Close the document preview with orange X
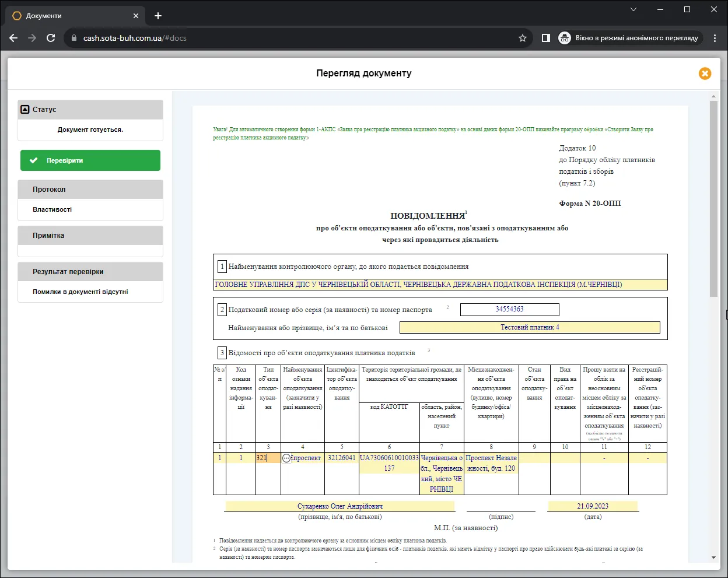This screenshot has height=578, width=728. 705,73
